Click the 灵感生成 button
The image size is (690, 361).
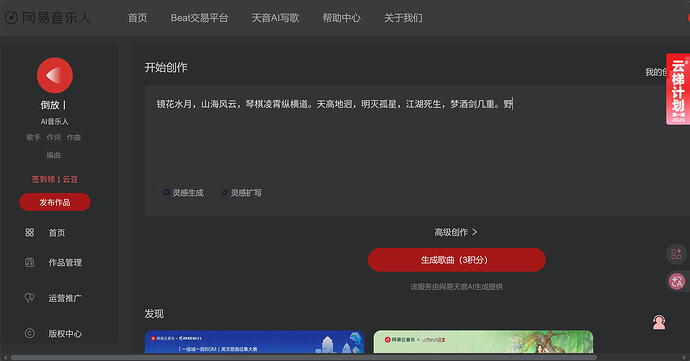184,192
